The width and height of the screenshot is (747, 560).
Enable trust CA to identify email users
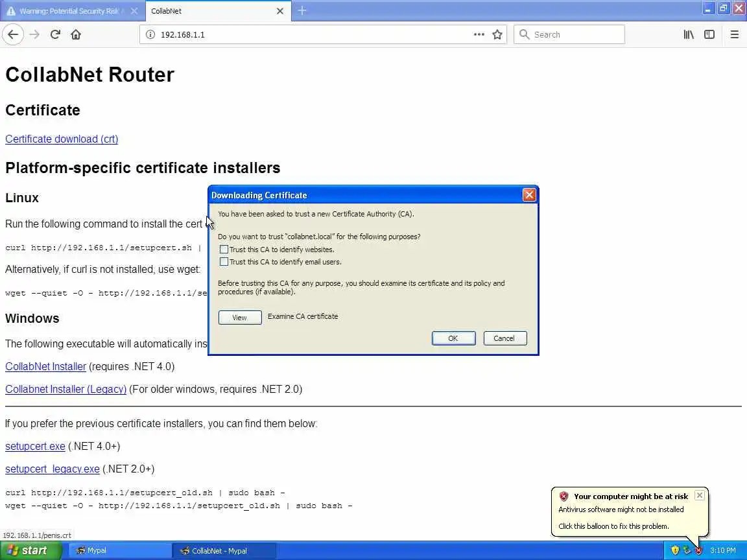coord(224,261)
